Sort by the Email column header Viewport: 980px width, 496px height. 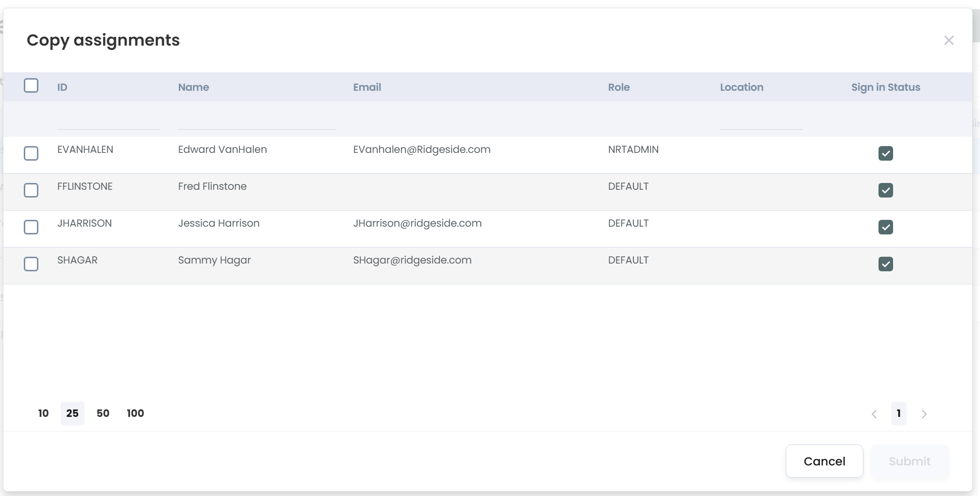367,87
